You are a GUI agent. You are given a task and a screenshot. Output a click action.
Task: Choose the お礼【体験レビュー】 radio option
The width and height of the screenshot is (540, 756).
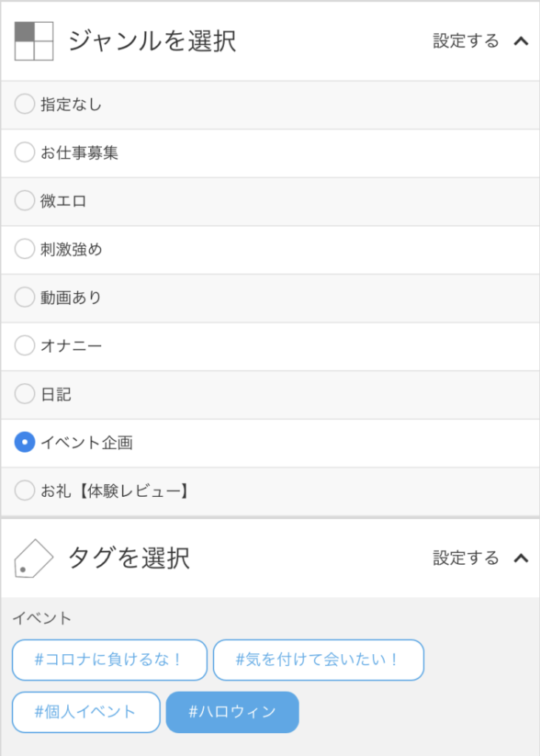(x=25, y=490)
